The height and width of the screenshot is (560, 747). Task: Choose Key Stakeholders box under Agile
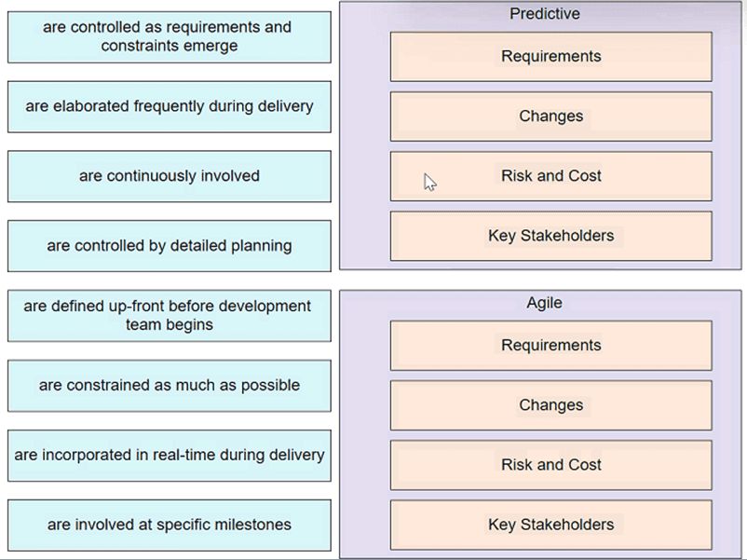point(550,525)
